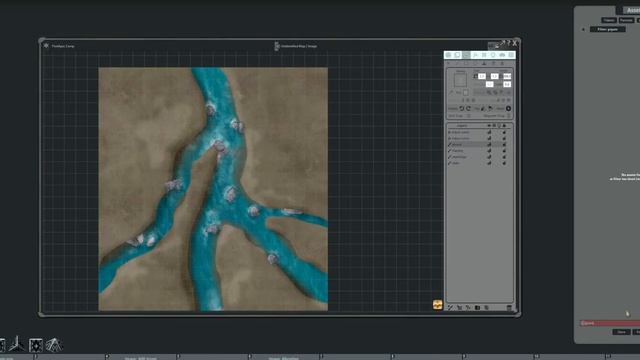This screenshot has width=640, height=360.
Task: Toggle the right-side icon of the first layer
Action: tap(504, 132)
